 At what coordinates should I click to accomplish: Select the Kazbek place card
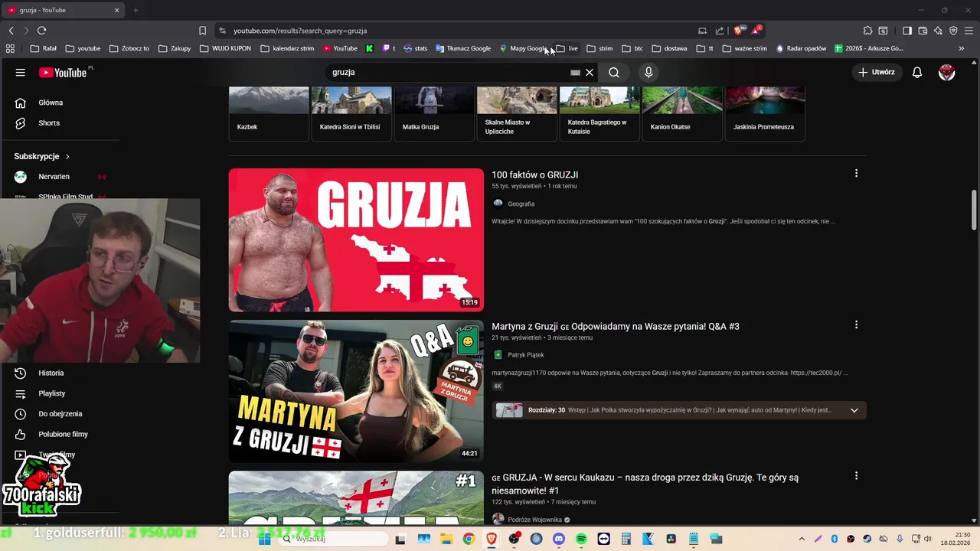click(x=269, y=113)
